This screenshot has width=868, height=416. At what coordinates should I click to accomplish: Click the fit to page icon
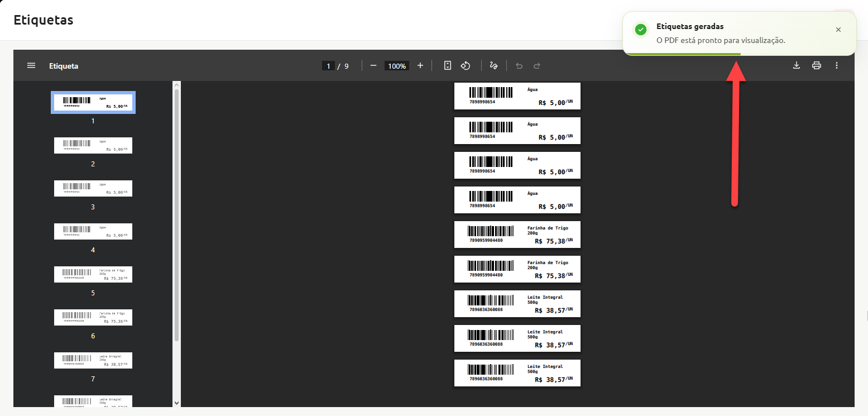(x=447, y=66)
